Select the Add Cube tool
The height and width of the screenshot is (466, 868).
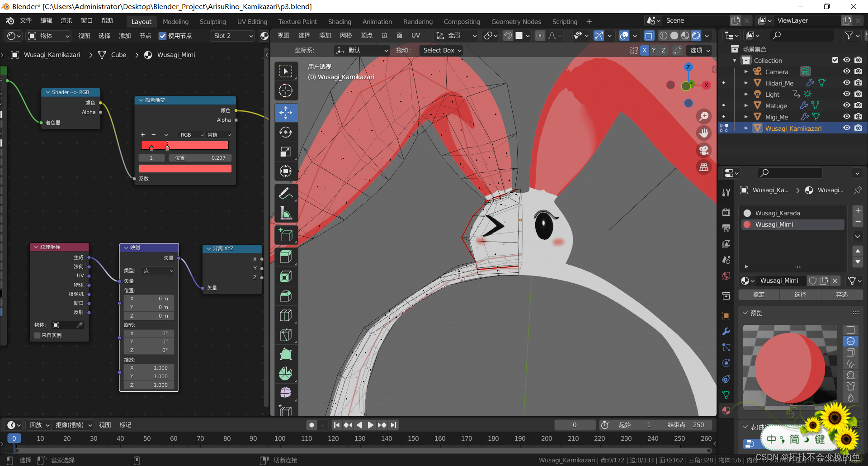click(286, 235)
